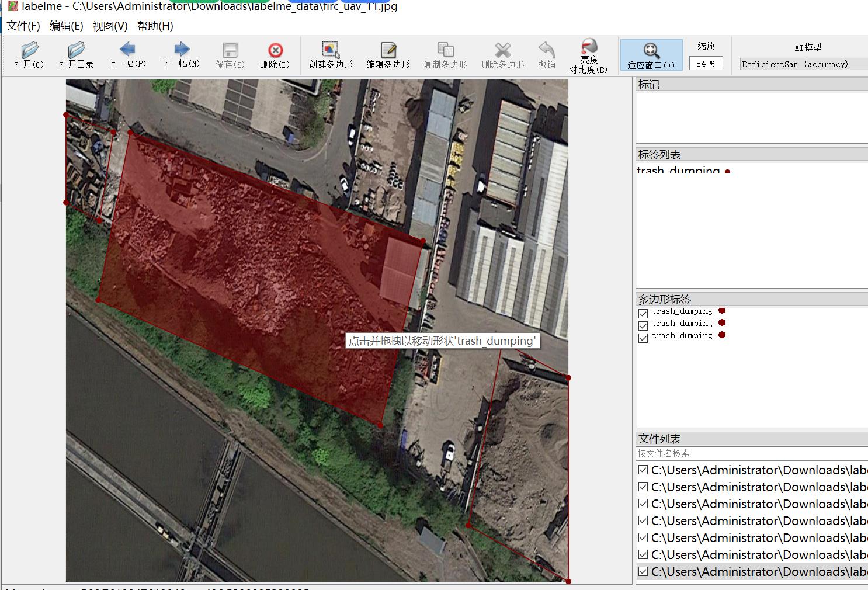Toggle the second trash_dumping polygon checkbox
Image resolution: width=868 pixels, height=590 pixels.
(x=643, y=325)
